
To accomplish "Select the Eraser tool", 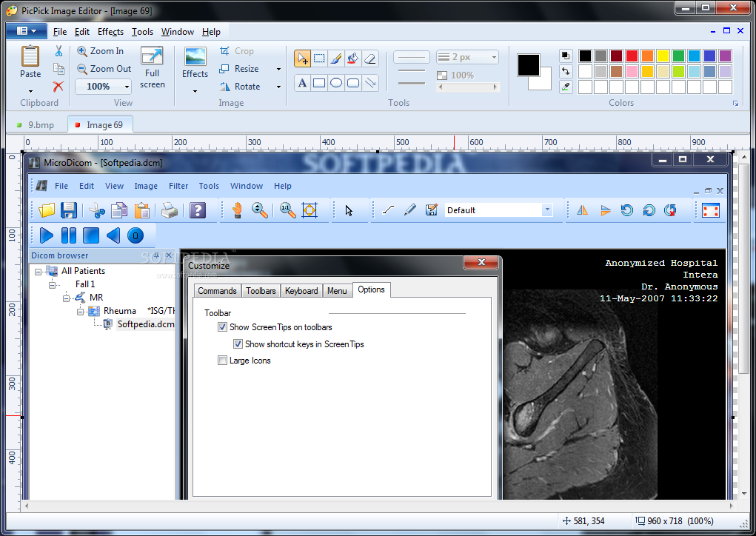I will pyautogui.click(x=369, y=58).
